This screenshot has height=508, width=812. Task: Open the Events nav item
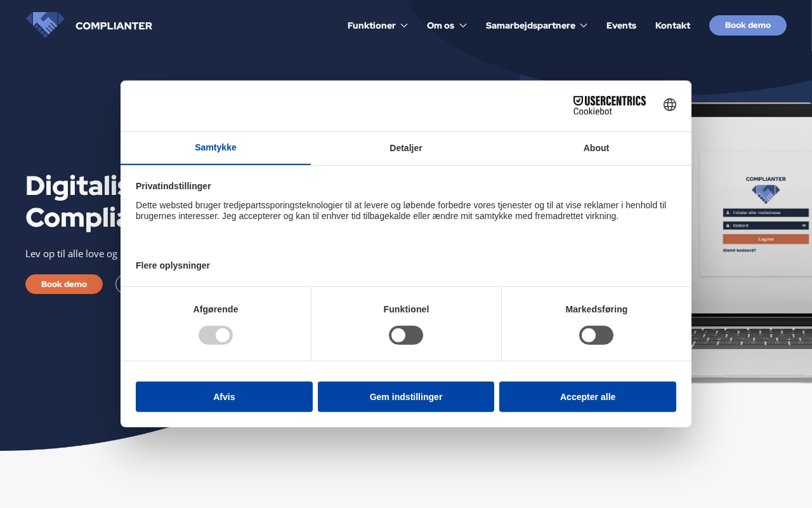tap(621, 25)
